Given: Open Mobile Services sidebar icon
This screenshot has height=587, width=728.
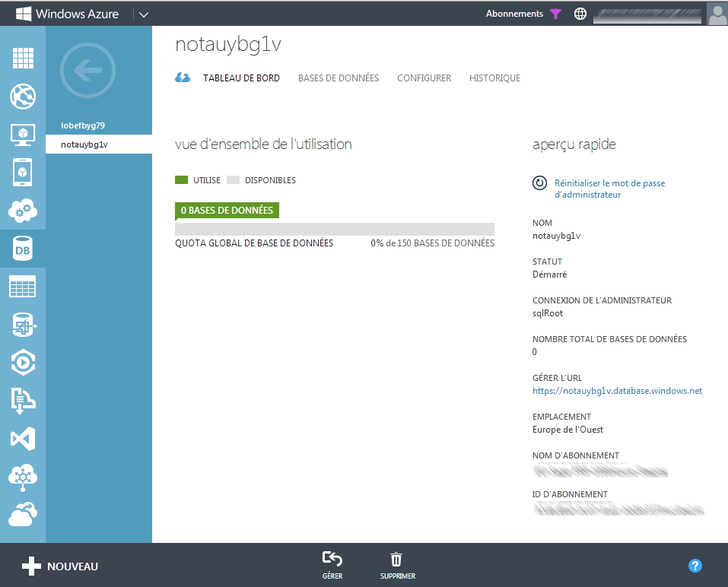Looking at the screenshot, I should click(x=23, y=173).
